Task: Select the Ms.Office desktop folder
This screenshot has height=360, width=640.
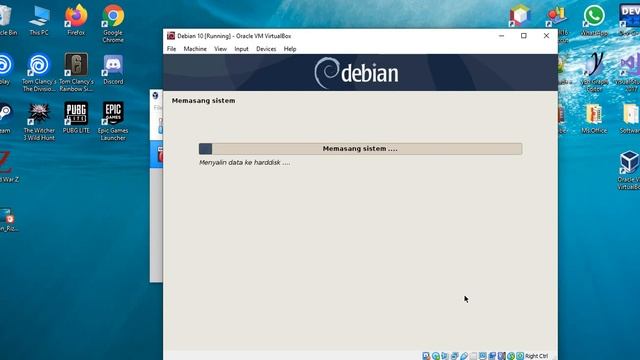Action: 594,118
